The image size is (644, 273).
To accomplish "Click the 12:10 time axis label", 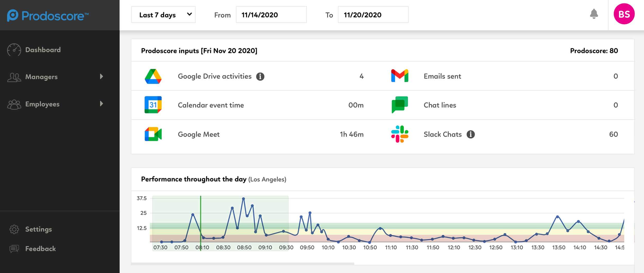I will [x=454, y=247].
